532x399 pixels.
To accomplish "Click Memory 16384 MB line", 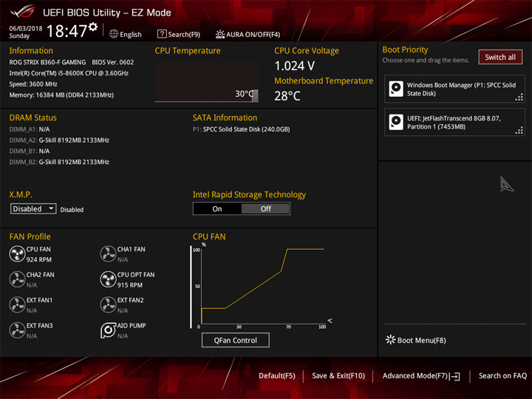I will [61, 95].
